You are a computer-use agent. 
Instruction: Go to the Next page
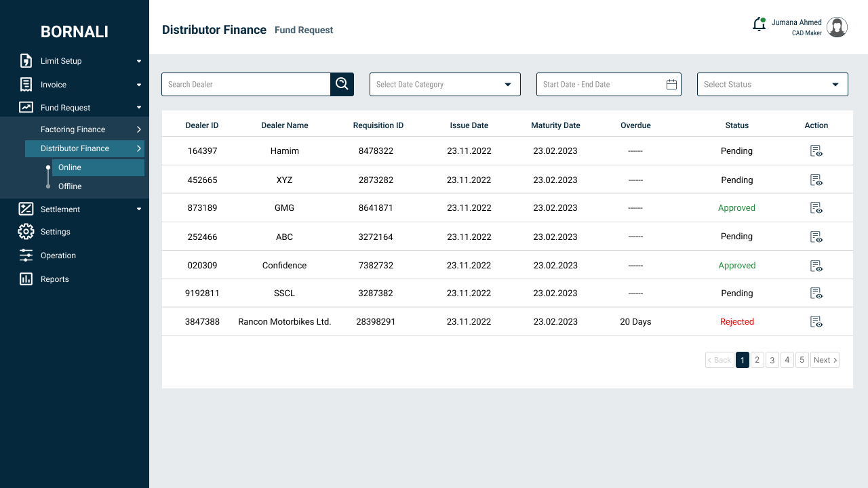tap(825, 360)
